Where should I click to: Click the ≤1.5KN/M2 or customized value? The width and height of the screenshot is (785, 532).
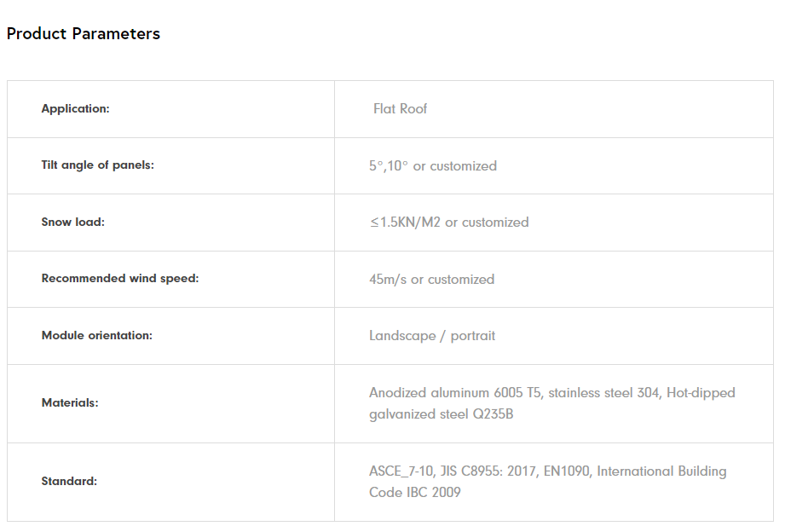[448, 223]
